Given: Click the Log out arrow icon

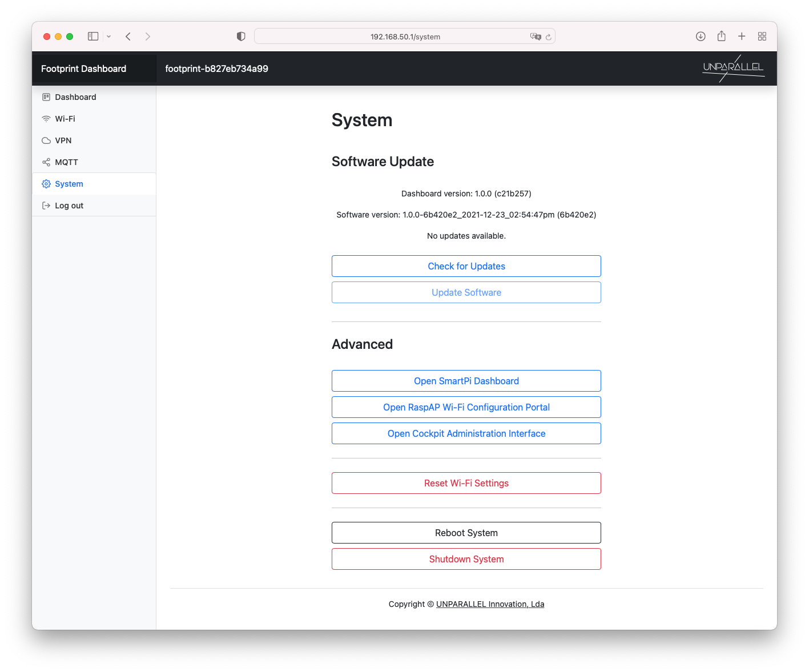Looking at the screenshot, I should point(46,206).
